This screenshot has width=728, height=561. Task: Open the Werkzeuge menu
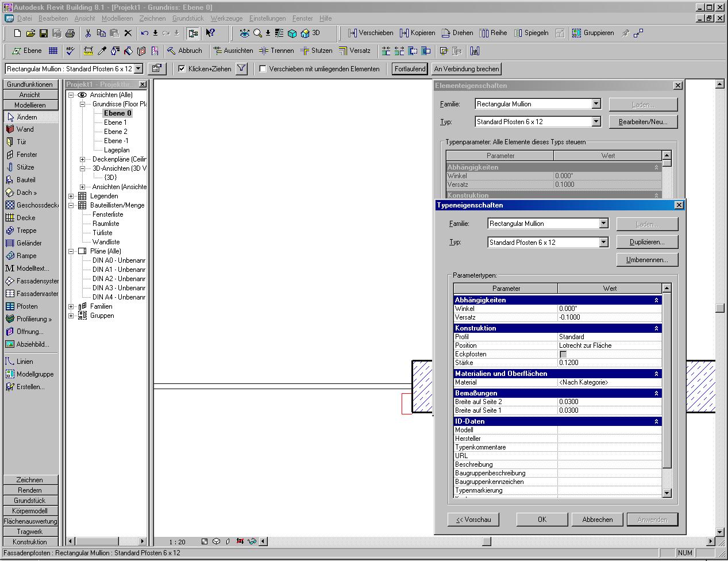point(226,18)
